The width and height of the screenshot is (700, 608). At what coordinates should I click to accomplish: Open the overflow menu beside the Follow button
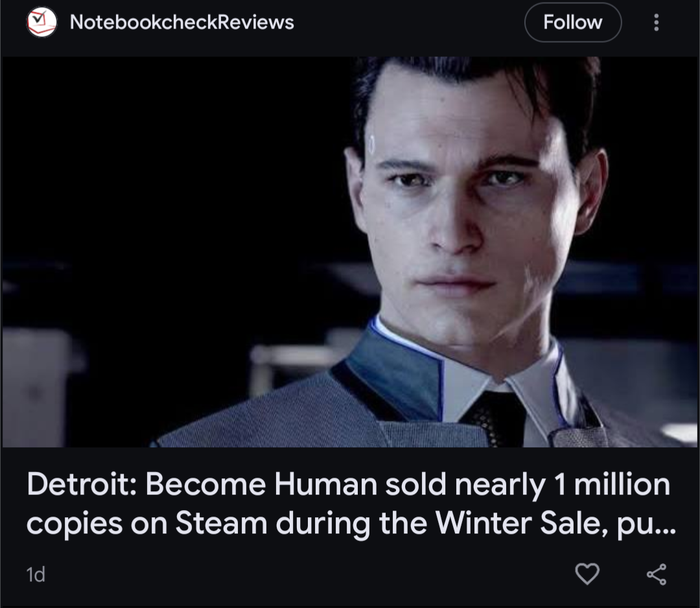click(656, 22)
